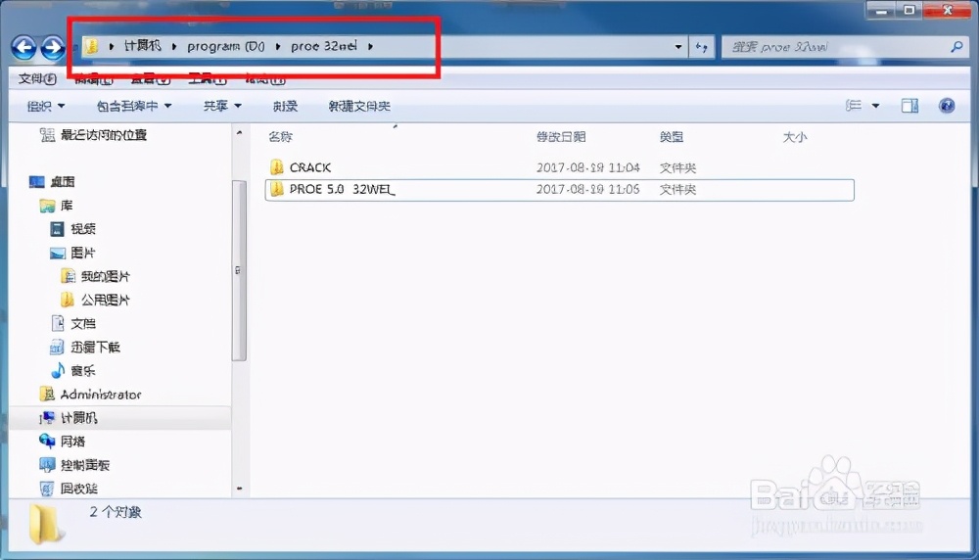Viewport: 979px width, 560px height.
Task: Click the 桌面 desktop icon in sidebar
Action: pos(37,182)
